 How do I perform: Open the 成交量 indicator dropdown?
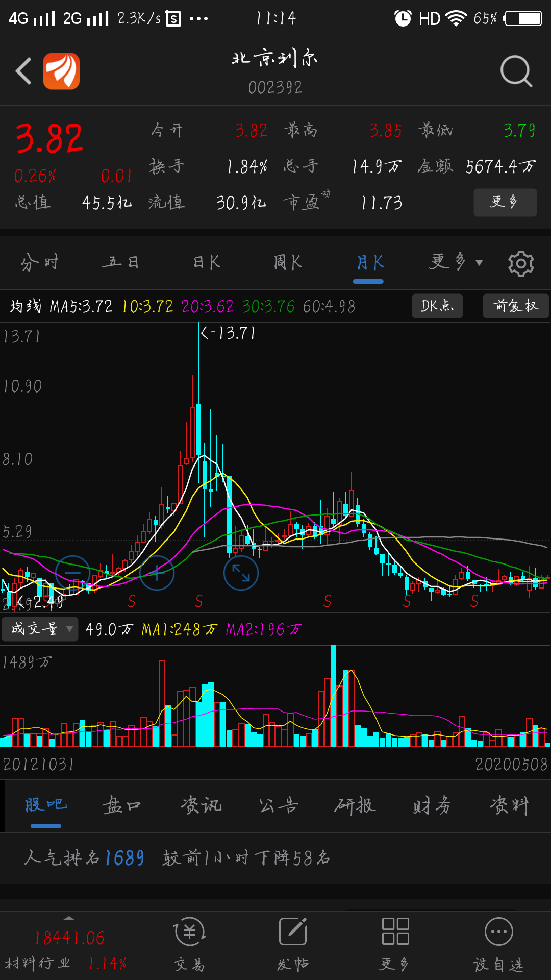pyautogui.click(x=40, y=629)
